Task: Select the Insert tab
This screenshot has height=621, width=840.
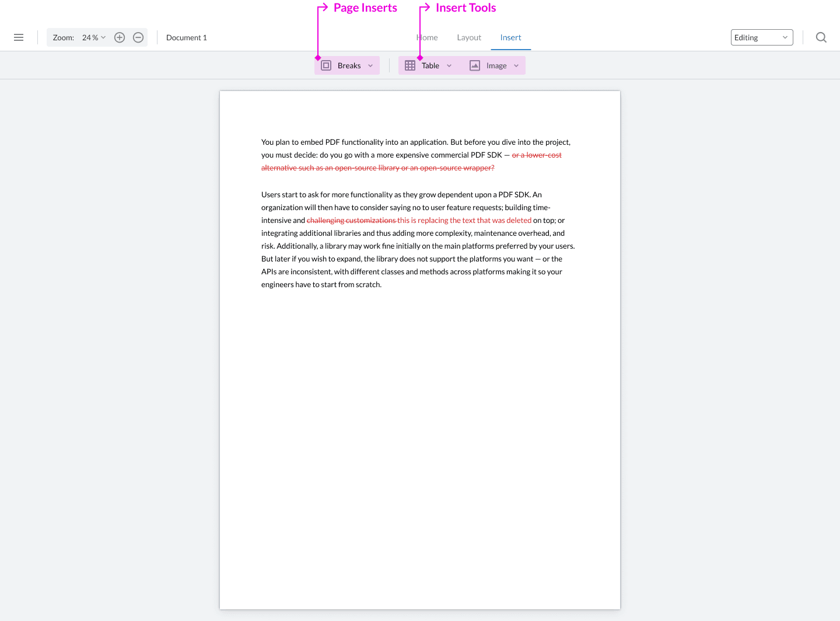Action: [510, 37]
